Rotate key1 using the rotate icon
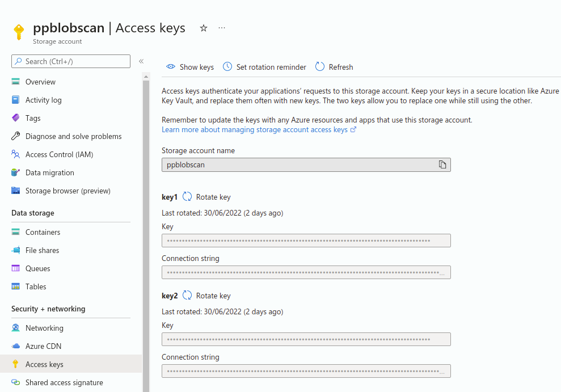This screenshot has height=392, width=561. tap(187, 197)
